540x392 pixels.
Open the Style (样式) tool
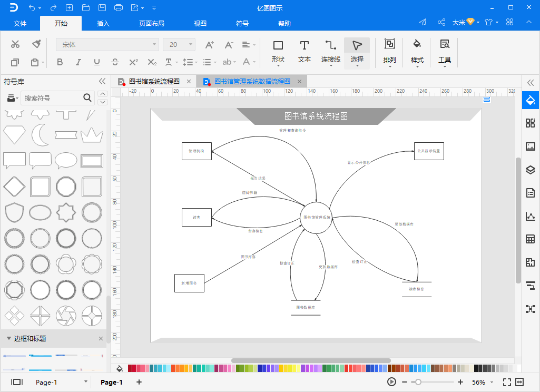(417, 52)
